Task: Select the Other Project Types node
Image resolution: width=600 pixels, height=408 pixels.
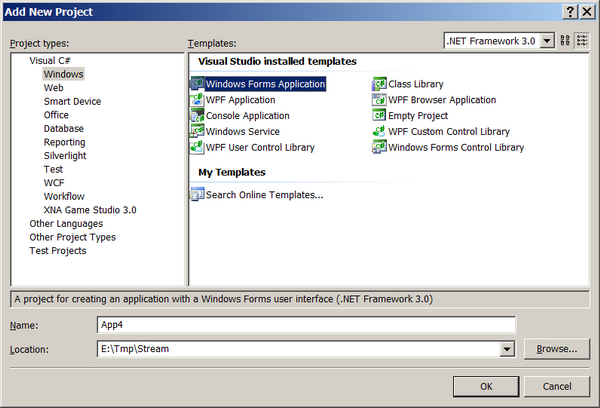Action: click(72, 237)
